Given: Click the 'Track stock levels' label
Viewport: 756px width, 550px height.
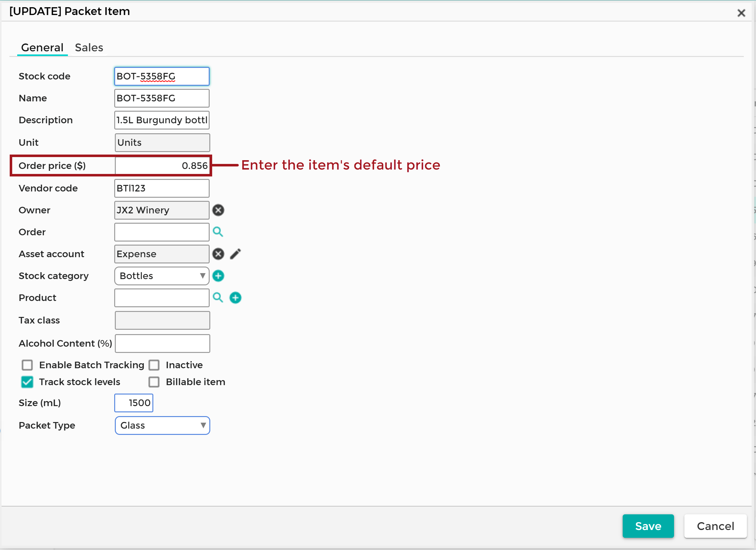Looking at the screenshot, I should coord(80,382).
